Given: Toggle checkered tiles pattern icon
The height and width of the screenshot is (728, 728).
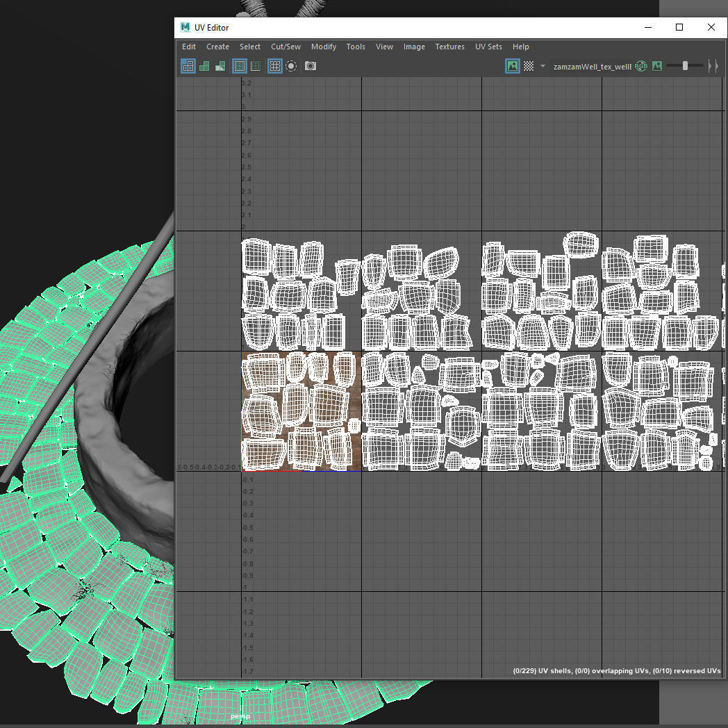Looking at the screenshot, I should [x=529, y=67].
